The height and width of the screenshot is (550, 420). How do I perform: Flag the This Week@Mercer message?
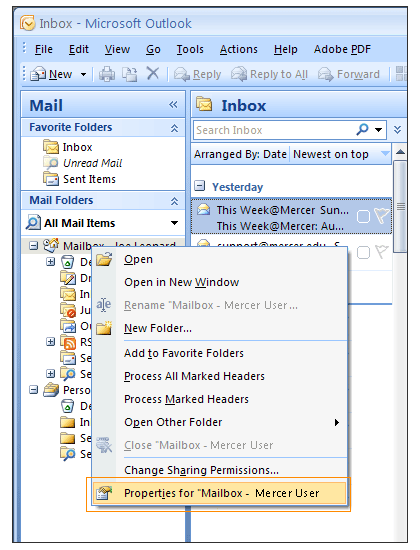(381, 215)
